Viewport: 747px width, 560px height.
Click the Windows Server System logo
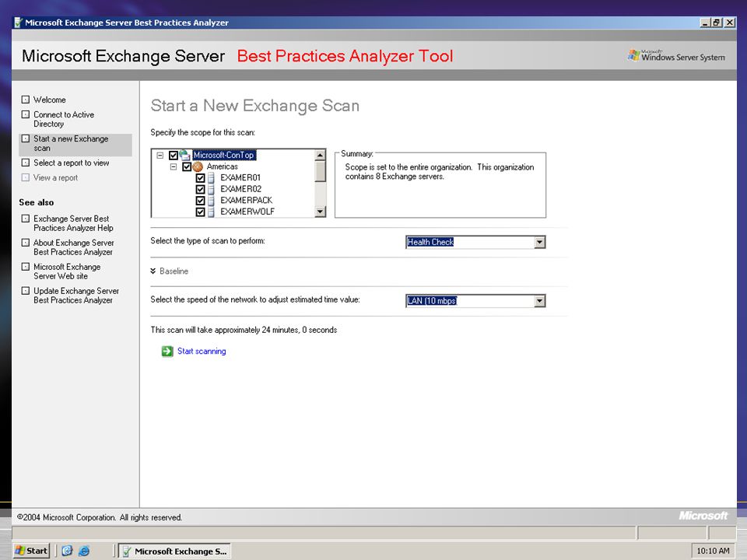[x=676, y=56]
